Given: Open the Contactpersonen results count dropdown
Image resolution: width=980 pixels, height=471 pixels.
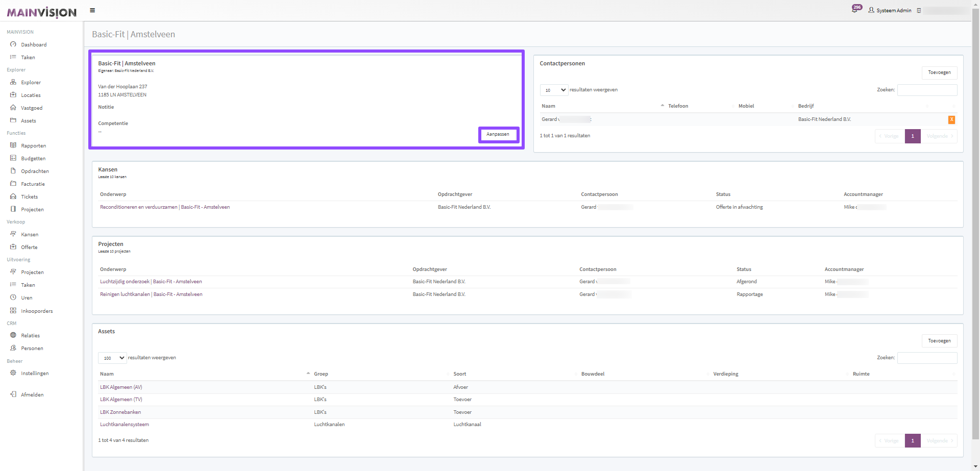Looking at the screenshot, I should [x=554, y=90].
